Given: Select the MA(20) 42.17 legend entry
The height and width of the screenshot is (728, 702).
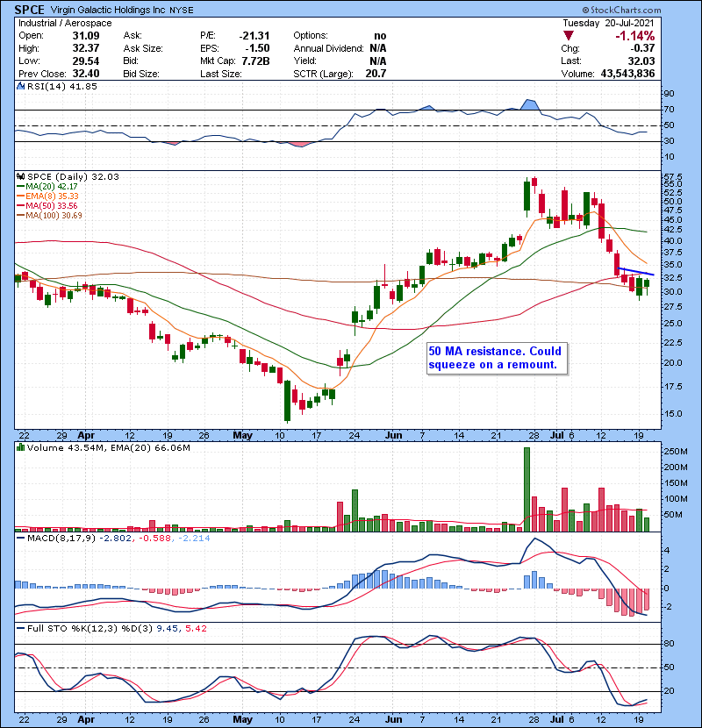Looking at the screenshot, I should click(52, 186).
